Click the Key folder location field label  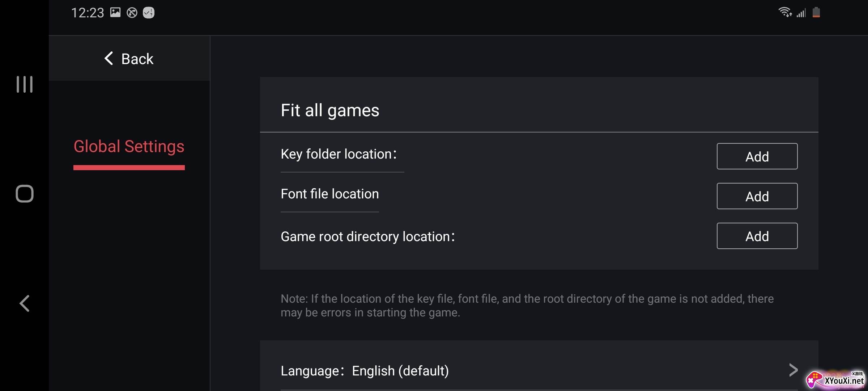(x=339, y=154)
